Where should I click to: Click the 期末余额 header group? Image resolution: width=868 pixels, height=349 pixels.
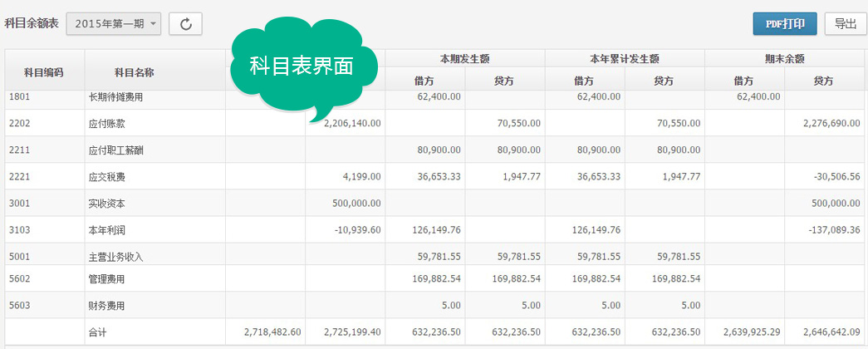click(x=783, y=58)
